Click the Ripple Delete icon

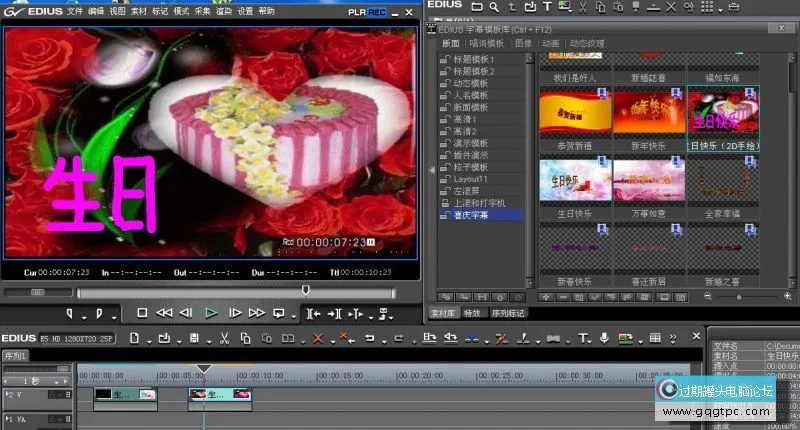[347, 338]
